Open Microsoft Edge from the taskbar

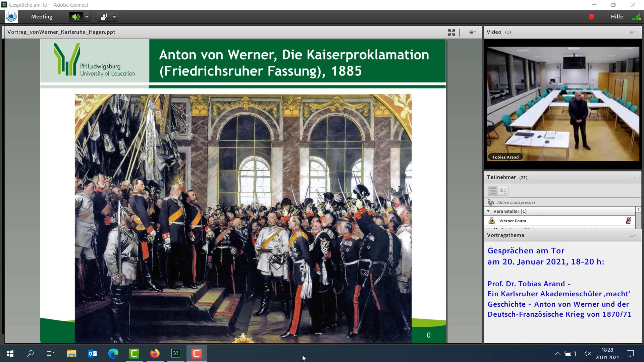tap(113, 353)
